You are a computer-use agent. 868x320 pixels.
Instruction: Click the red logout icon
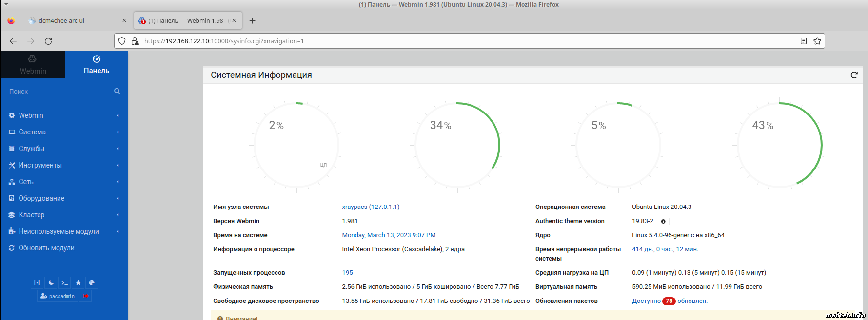[86, 296]
